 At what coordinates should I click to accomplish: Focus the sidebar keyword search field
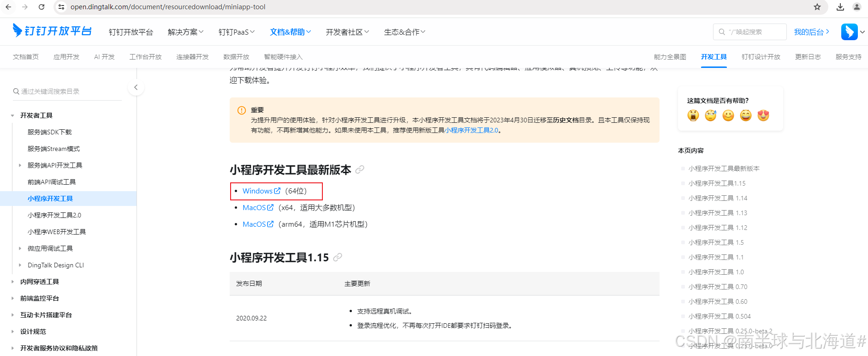[x=67, y=91]
